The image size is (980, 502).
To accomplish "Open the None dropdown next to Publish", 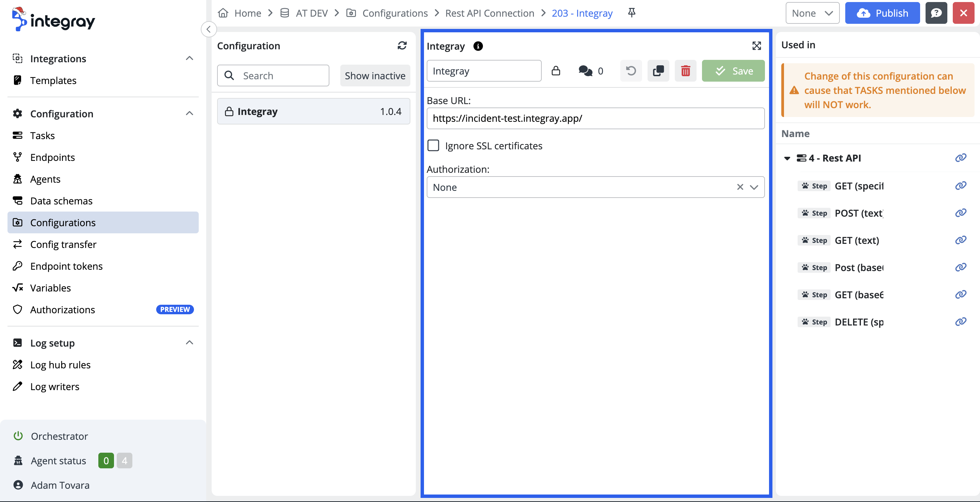I will tap(812, 13).
